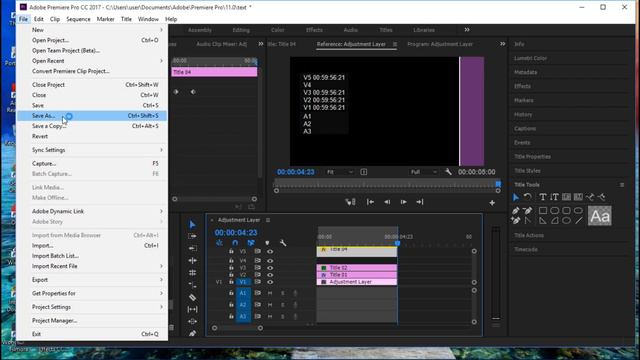Open the Lumetri Color panel
This screenshot has height=360, width=640.
(x=530, y=58)
